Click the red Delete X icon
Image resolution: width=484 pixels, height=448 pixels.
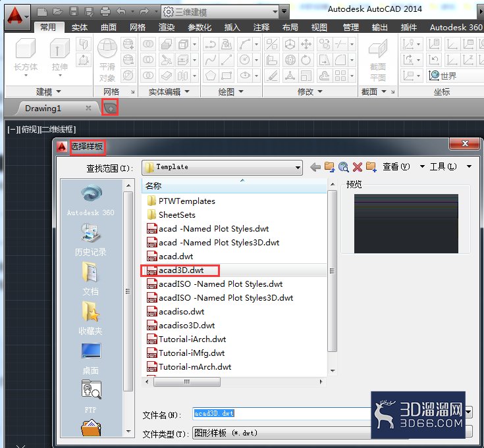(357, 167)
